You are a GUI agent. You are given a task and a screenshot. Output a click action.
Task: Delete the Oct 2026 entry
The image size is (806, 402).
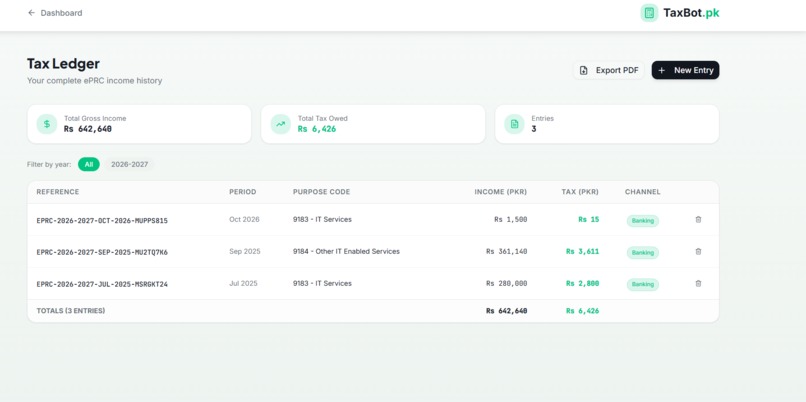pos(698,220)
